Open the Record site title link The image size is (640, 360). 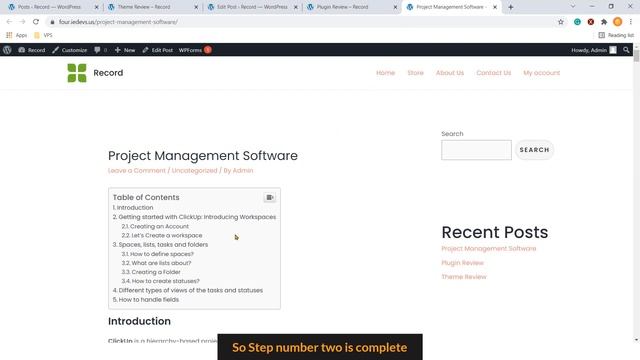coord(108,73)
